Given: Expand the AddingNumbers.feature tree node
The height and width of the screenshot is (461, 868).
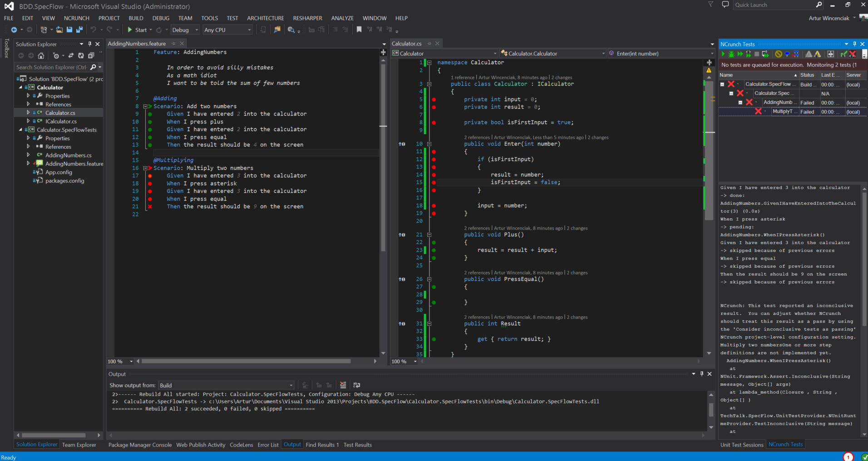Looking at the screenshot, I should pyautogui.click(x=28, y=163).
